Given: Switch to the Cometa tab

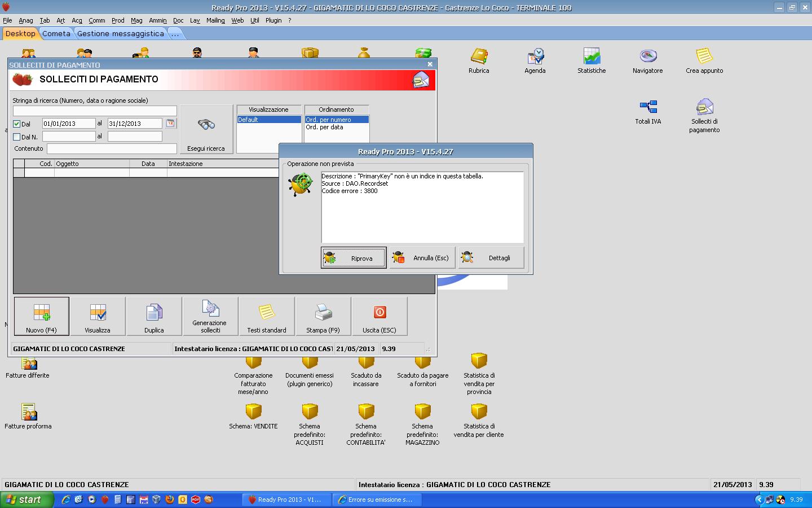Looking at the screenshot, I should coord(56,34).
